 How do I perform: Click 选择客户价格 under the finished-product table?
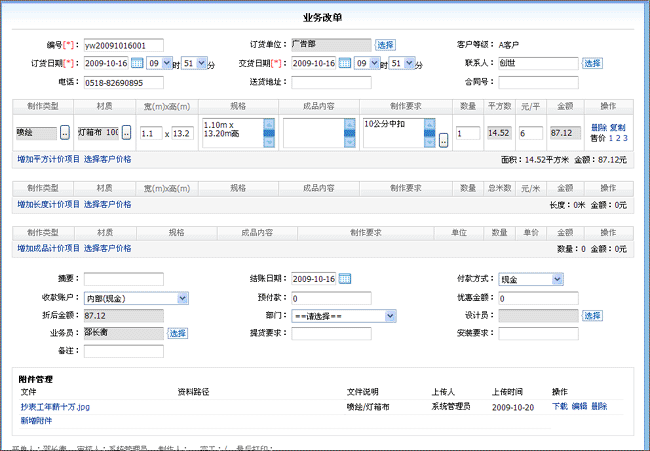point(107,248)
